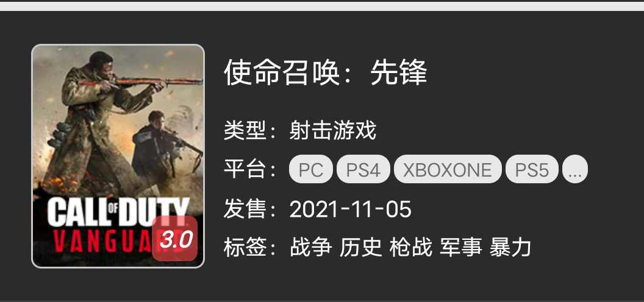Open the game title 使命召唤：先锋

click(x=326, y=72)
